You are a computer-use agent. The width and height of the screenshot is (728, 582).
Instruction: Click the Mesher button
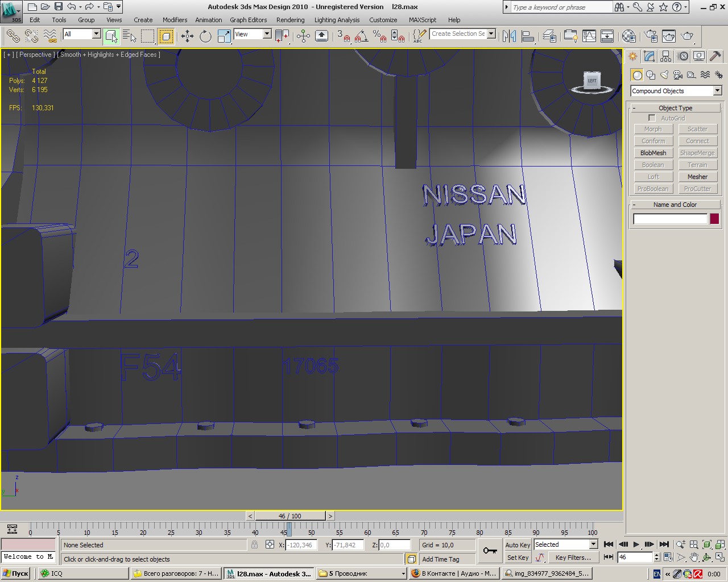697,177
